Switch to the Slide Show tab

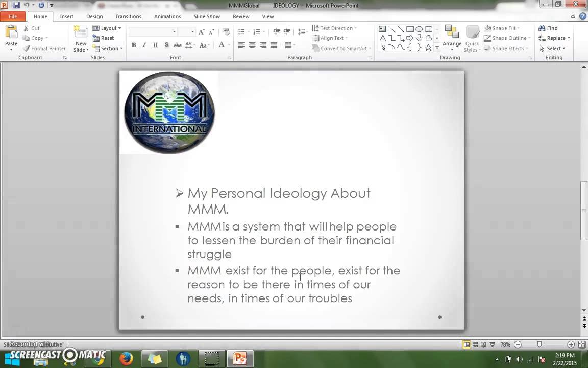coord(207,16)
